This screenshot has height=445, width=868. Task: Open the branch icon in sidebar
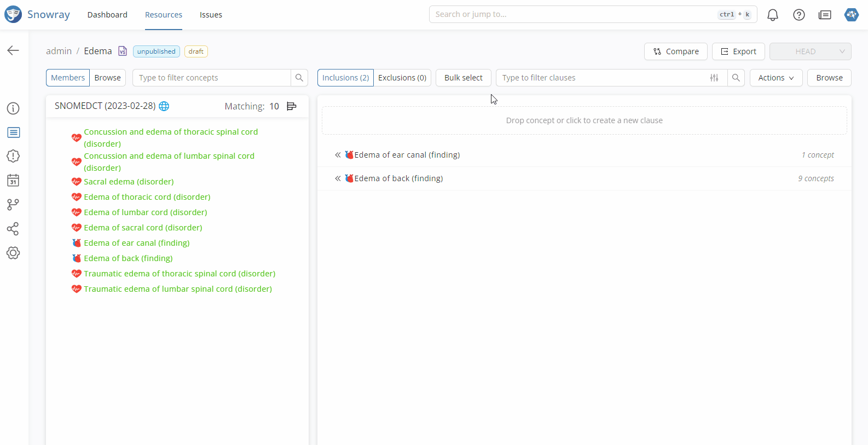pyautogui.click(x=13, y=204)
